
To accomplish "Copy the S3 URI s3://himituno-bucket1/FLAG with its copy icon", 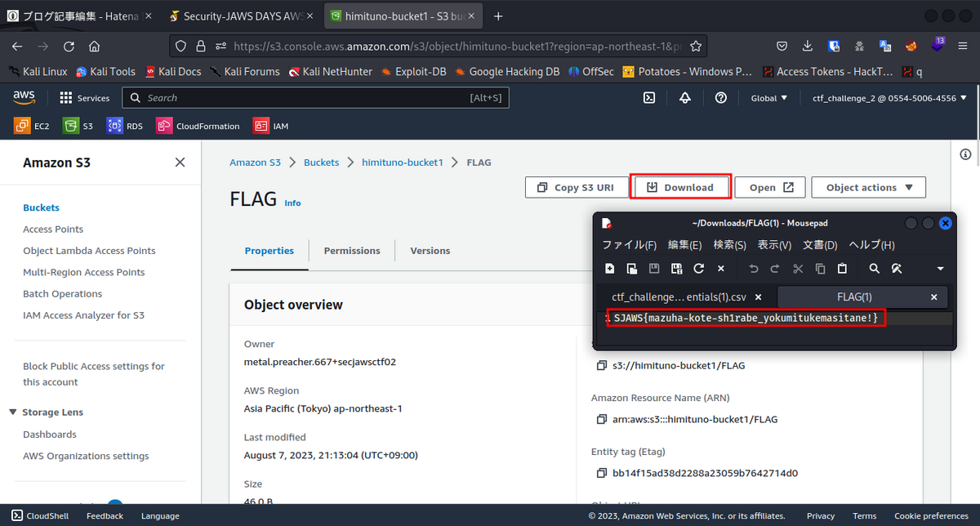I will point(602,365).
